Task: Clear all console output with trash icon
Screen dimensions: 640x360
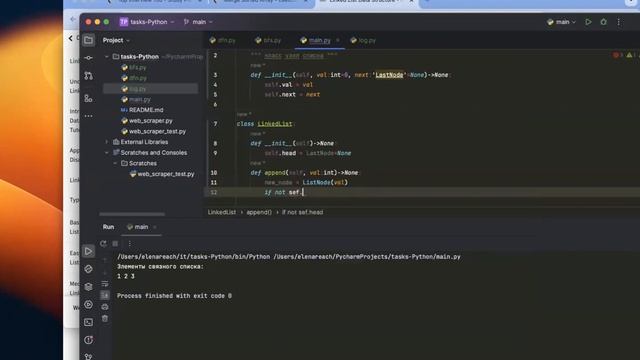Action: point(105,318)
